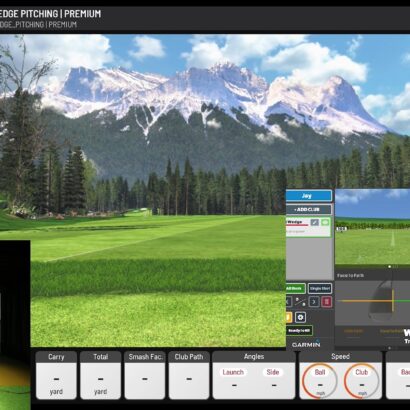Click the pencil edit icon on Wedge club
This screenshot has height=410, width=410.
(x=314, y=222)
